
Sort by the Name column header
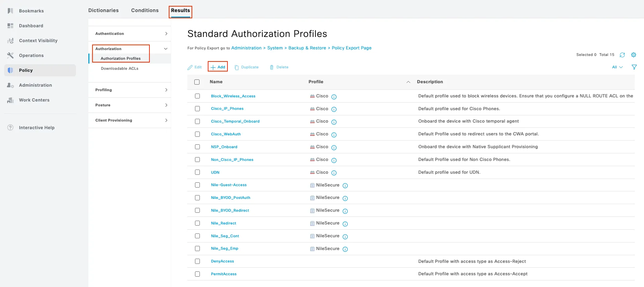tap(216, 82)
